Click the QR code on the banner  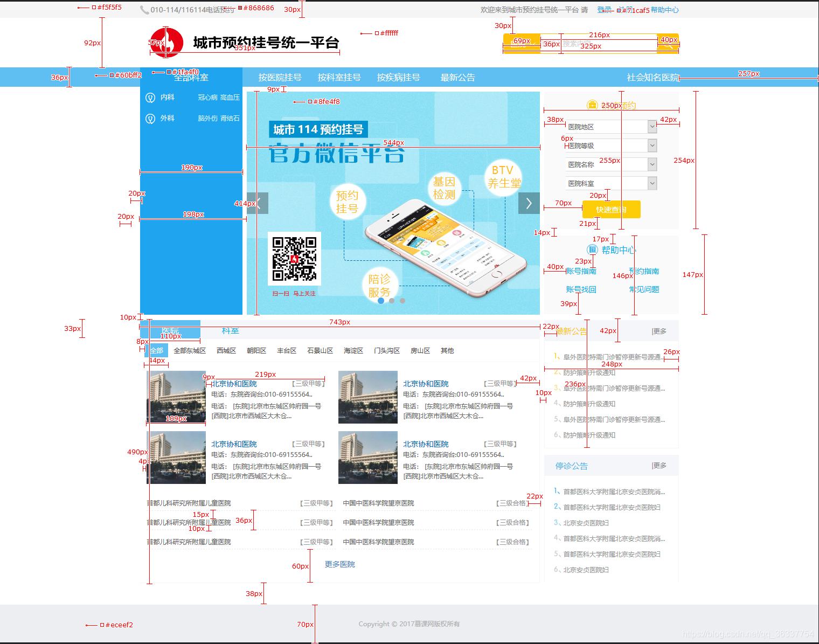click(x=294, y=259)
